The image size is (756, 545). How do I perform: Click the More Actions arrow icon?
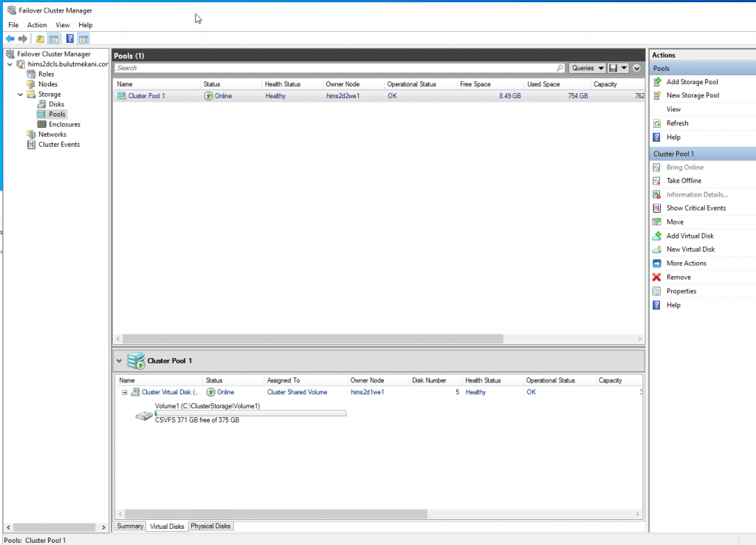tap(656, 264)
